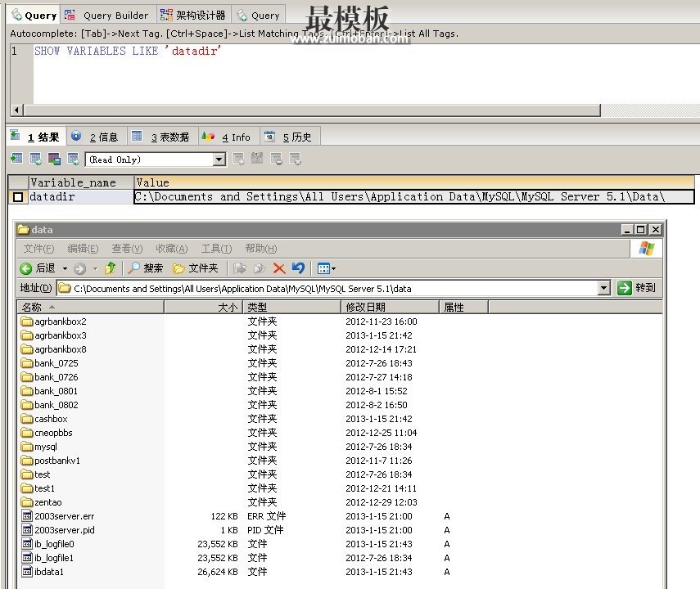Select the first Query tab
Screen dimensions: 700x589
[x=34, y=16]
